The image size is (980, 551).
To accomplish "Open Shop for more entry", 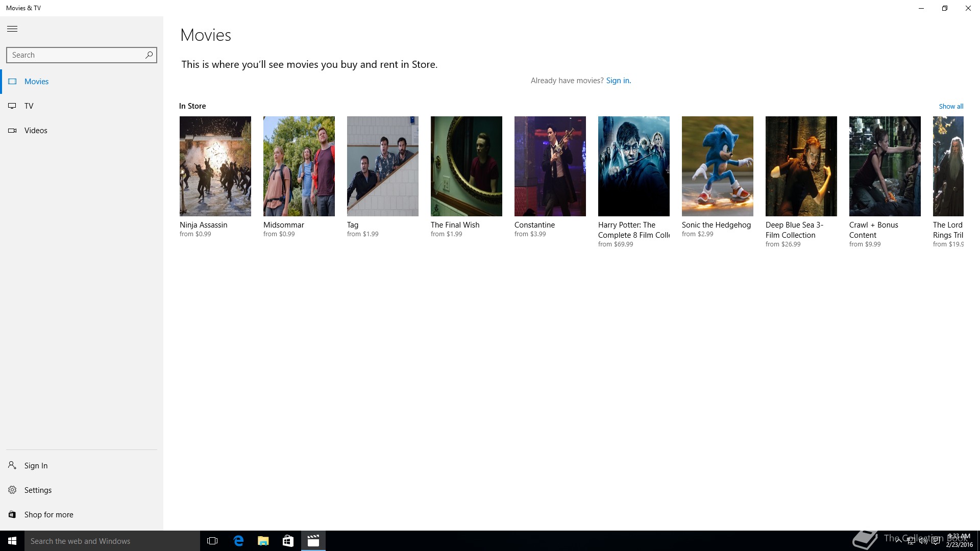I will [x=82, y=514].
